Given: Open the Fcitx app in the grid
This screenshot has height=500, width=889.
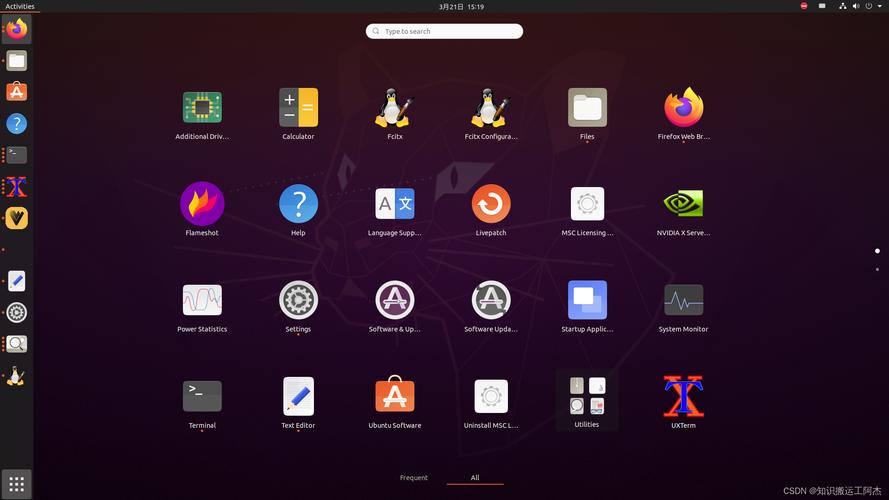Looking at the screenshot, I should [395, 113].
